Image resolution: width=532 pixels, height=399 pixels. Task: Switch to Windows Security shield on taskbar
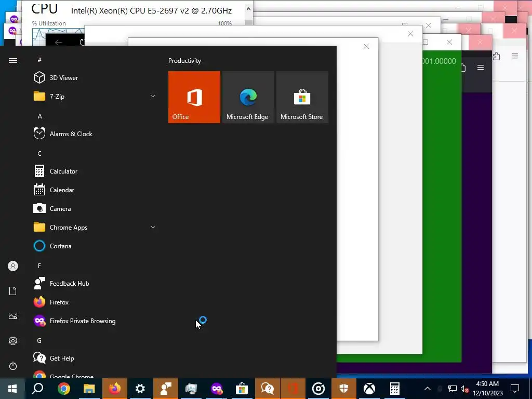[x=344, y=389]
